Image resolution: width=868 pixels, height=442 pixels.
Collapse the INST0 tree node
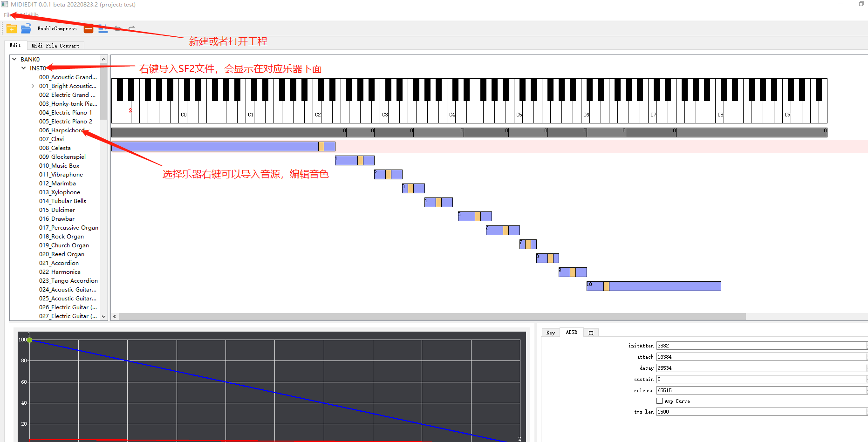tap(24, 68)
